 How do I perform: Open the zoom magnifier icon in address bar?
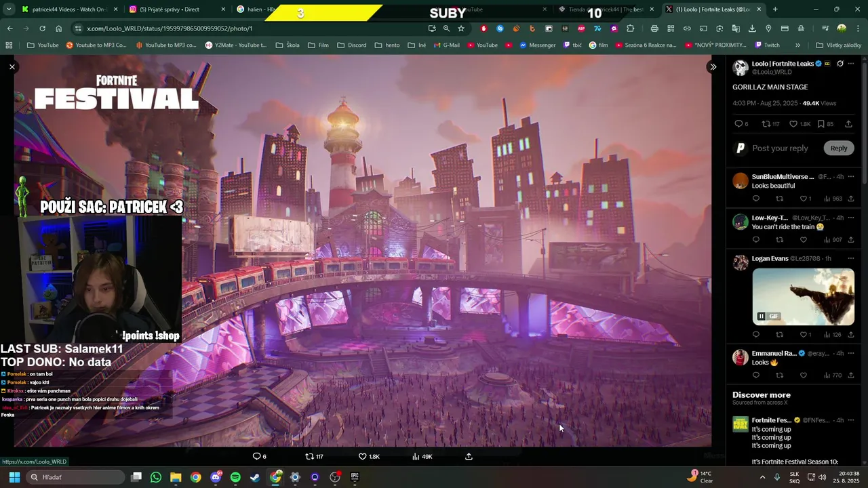[446, 28]
